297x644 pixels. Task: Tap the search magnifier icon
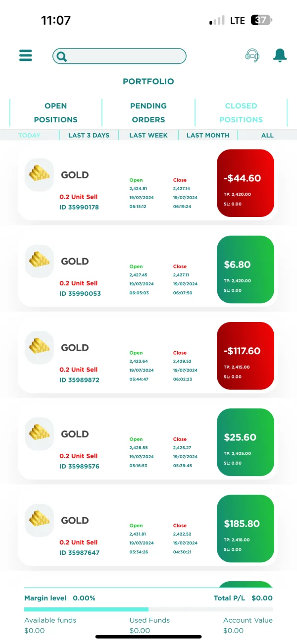coord(61,56)
